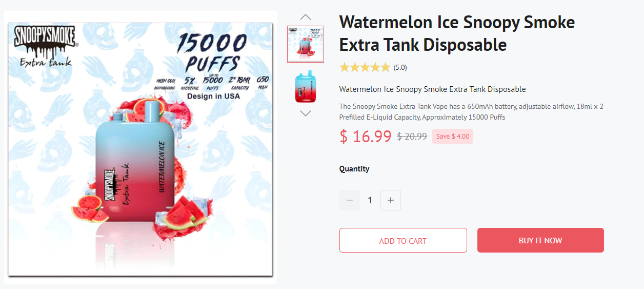Click the down chevron below the thumbnails

click(306, 113)
